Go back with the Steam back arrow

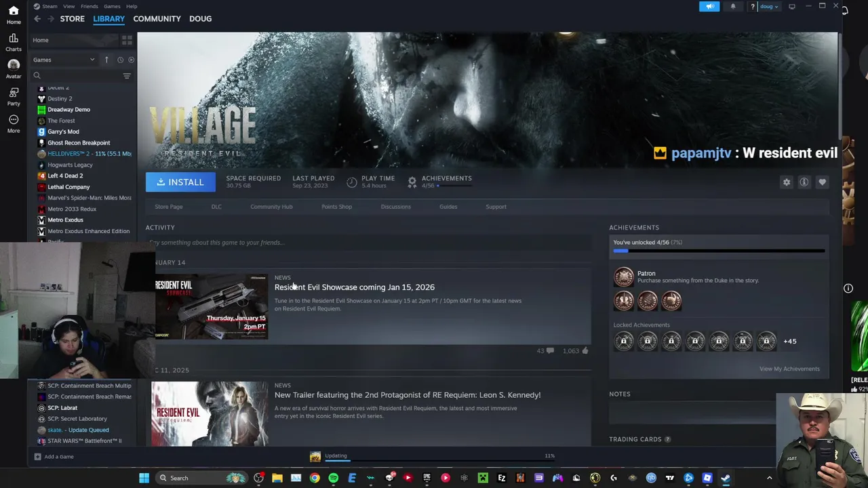click(x=37, y=19)
